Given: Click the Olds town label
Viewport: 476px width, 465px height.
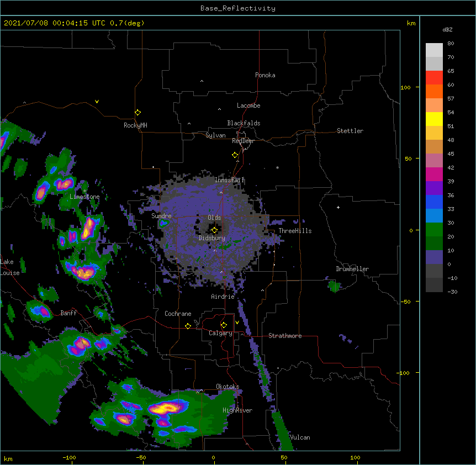Looking at the screenshot, I should click(214, 218).
